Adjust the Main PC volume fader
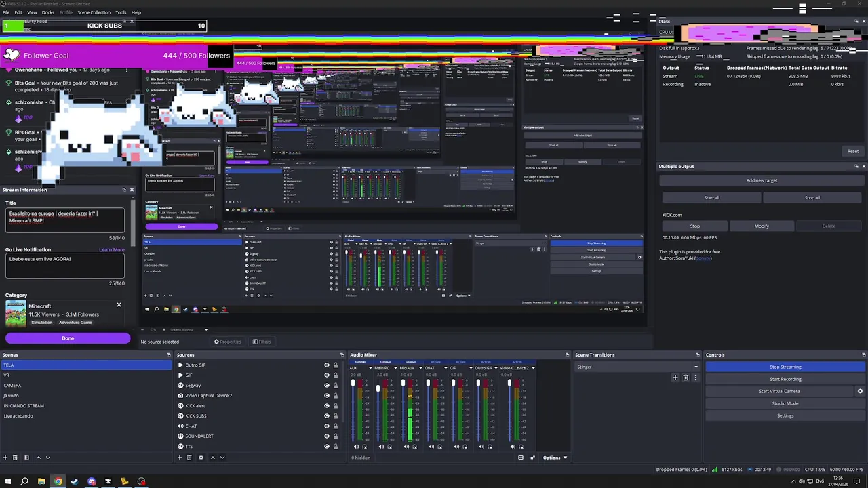Viewport: 868px width, 488px height. 378,388
